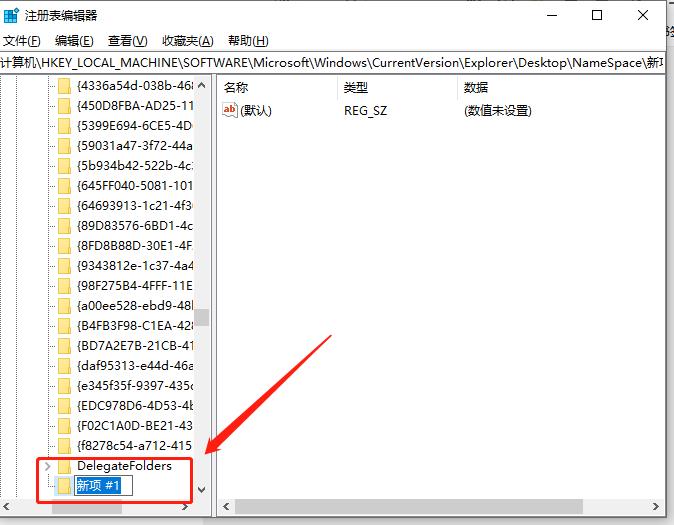Click the folder icon of {4336a54d-038b key
This screenshot has height=525, width=674.
[64, 86]
